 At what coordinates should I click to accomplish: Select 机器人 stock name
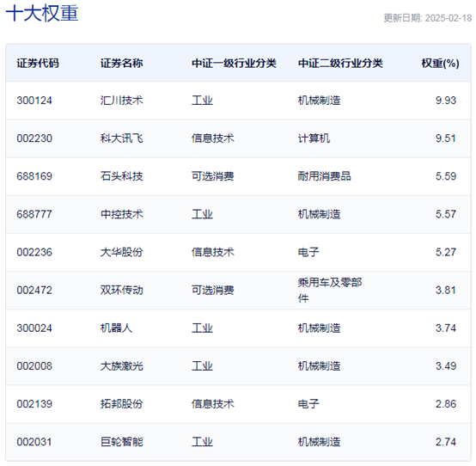tap(116, 328)
